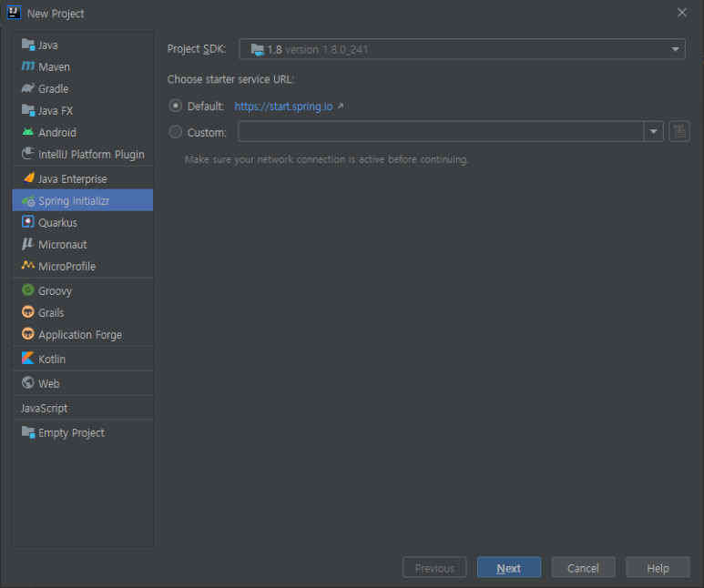
Task: Expand the Custom URL history dropdown arrow
Action: pos(654,131)
